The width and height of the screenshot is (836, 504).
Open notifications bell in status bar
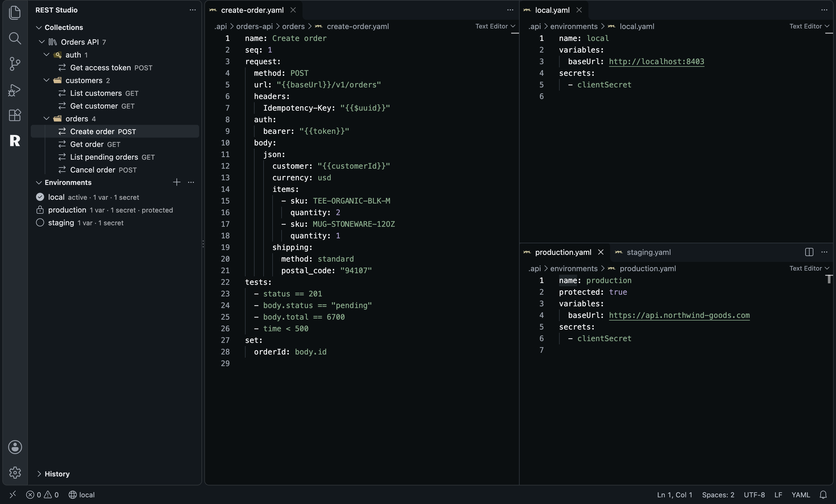823,494
